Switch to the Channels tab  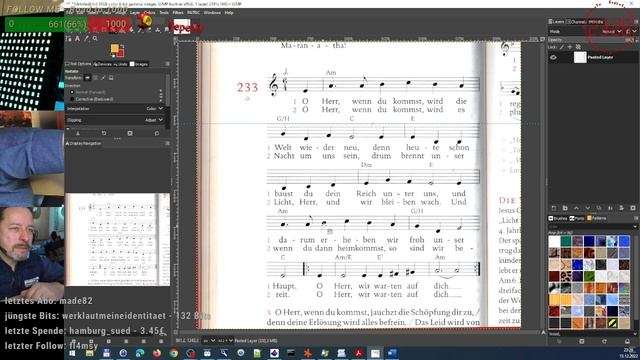[576, 22]
